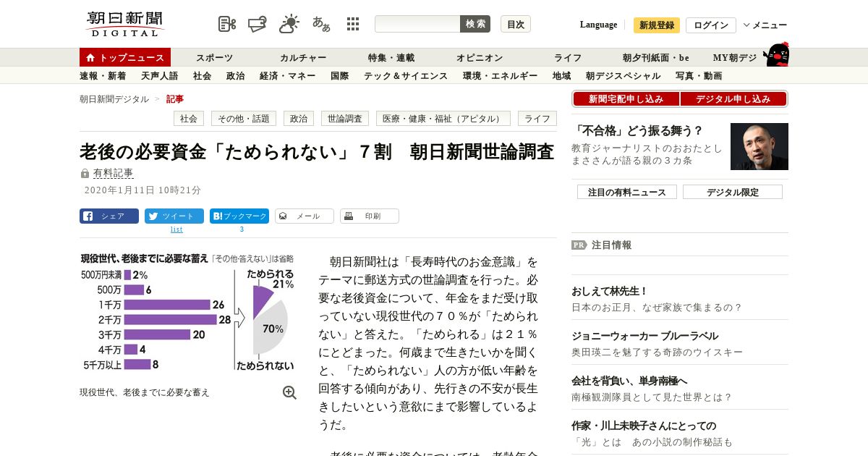
Task: Click the journalist portrait thumbnail
Action: [759, 146]
